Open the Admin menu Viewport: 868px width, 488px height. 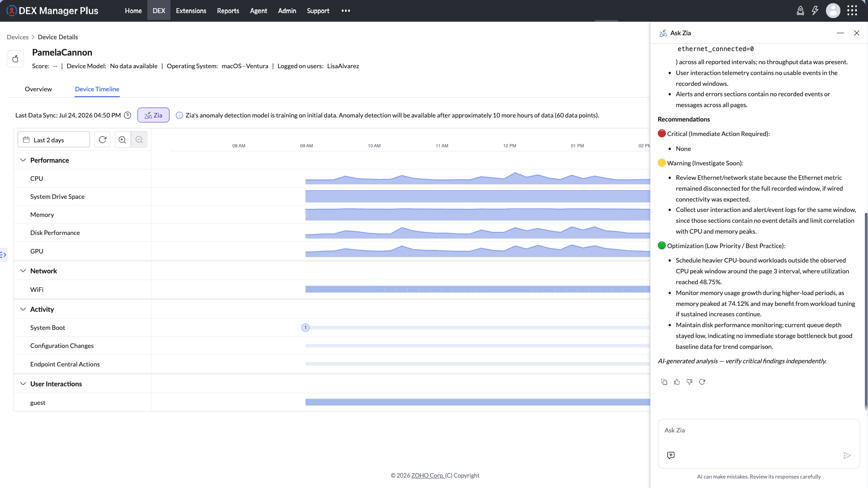[x=287, y=11]
